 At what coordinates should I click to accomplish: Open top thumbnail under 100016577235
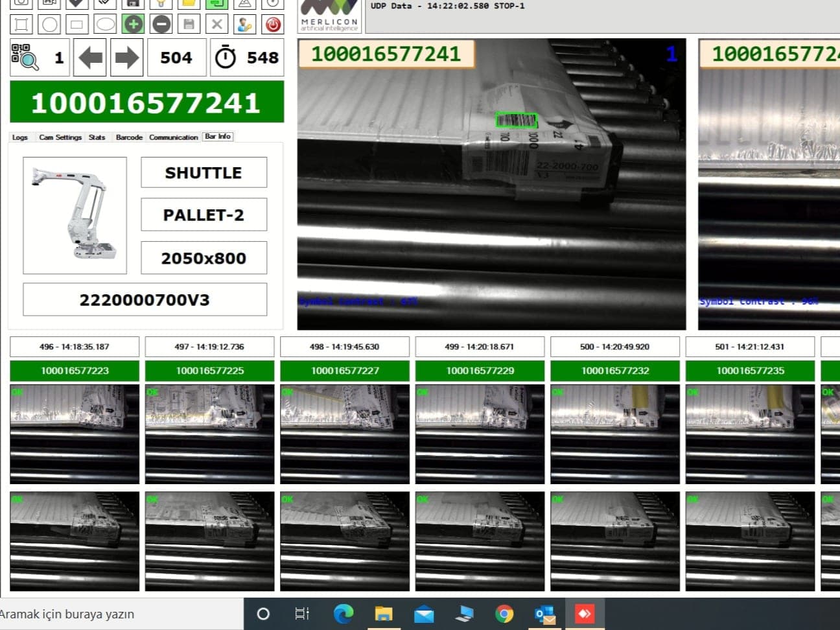[750, 434]
